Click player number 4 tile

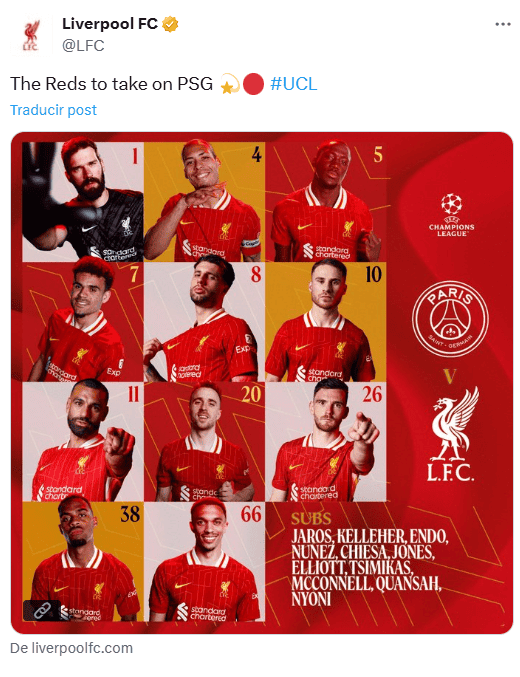click(x=204, y=202)
